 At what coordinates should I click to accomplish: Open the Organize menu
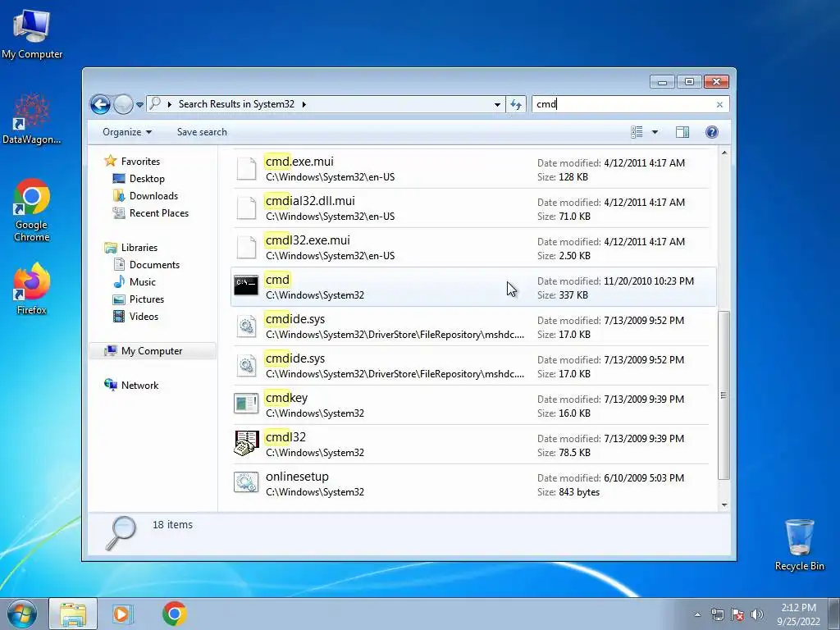pos(127,132)
